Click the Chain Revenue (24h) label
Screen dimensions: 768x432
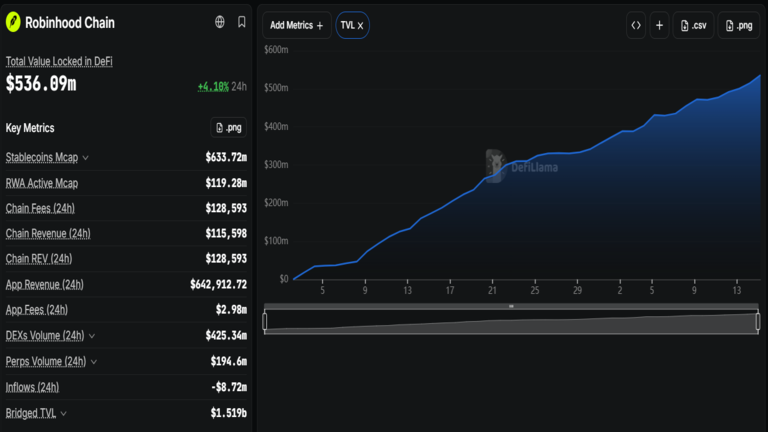click(48, 234)
